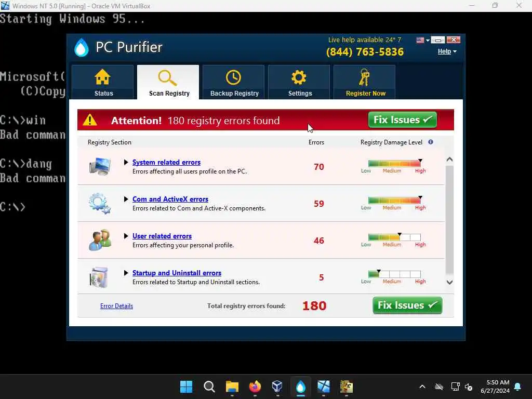Open taskbar Search

point(209,387)
